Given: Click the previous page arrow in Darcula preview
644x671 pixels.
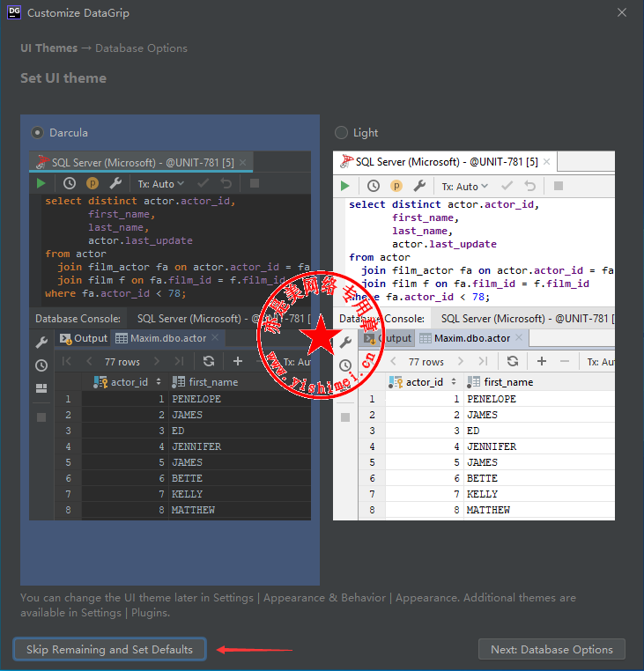Looking at the screenshot, I should point(89,361).
